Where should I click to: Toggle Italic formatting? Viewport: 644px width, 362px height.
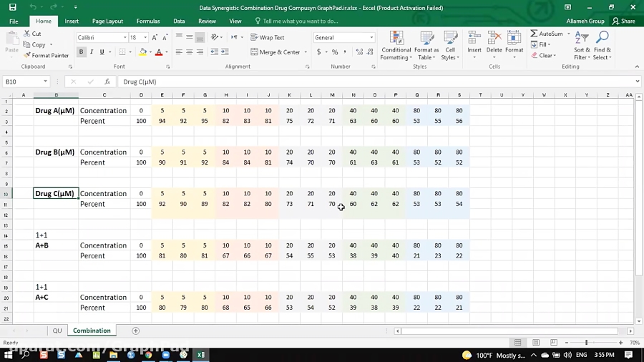pyautogui.click(x=92, y=52)
